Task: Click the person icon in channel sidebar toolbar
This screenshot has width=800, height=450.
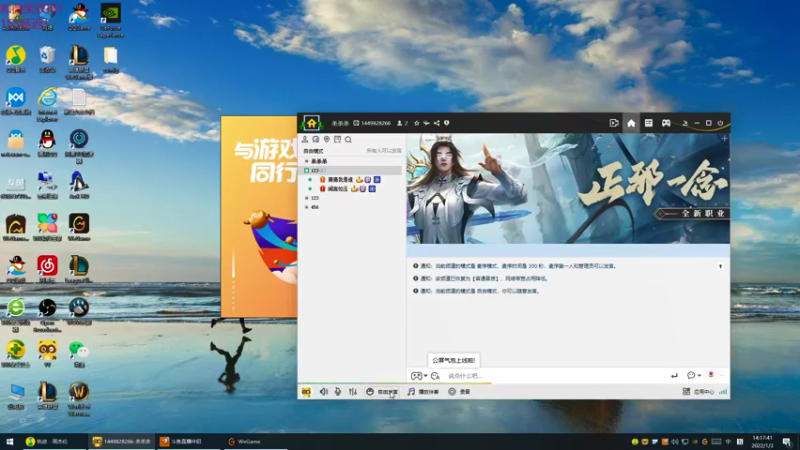Action: [x=305, y=139]
